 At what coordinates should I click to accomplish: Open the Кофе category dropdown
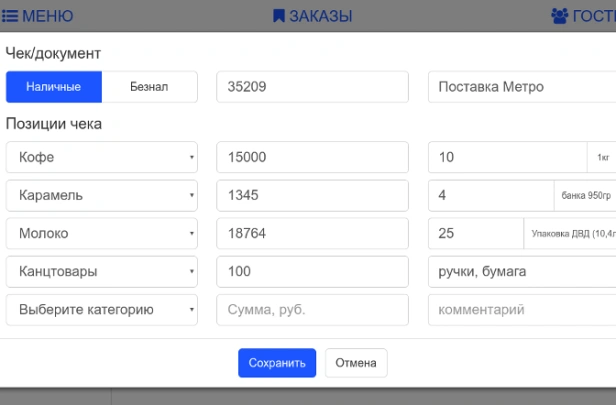pos(102,157)
